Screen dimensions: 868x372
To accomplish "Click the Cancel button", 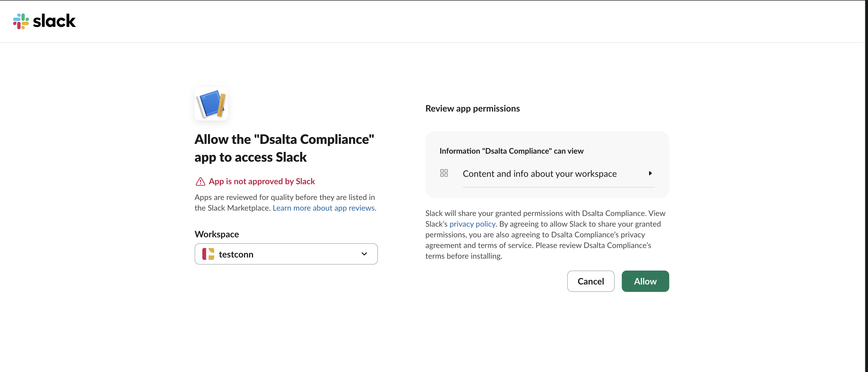I will coord(591,281).
